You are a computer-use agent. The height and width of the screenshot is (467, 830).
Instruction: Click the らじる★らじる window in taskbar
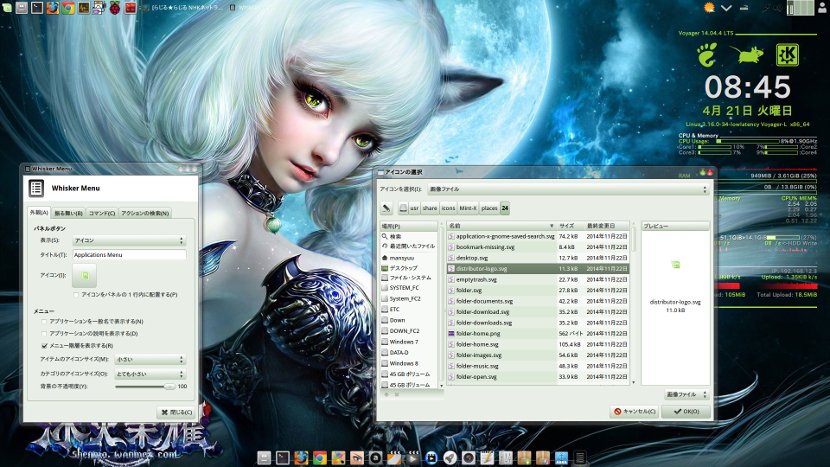tap(183, 7)
